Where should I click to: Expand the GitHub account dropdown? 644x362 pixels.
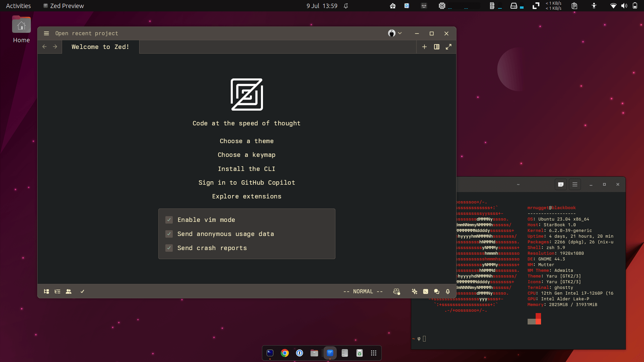coord(395,33)
